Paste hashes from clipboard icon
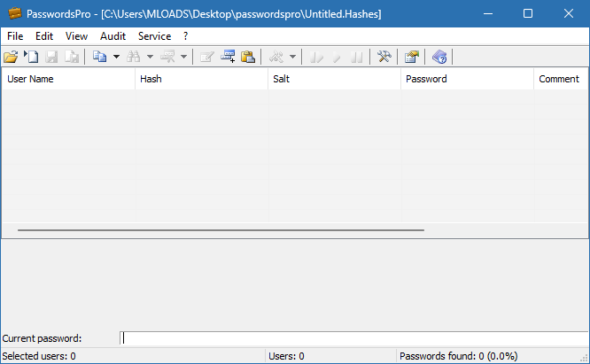This screenshot has height=364, width=590. coord(248,57)
